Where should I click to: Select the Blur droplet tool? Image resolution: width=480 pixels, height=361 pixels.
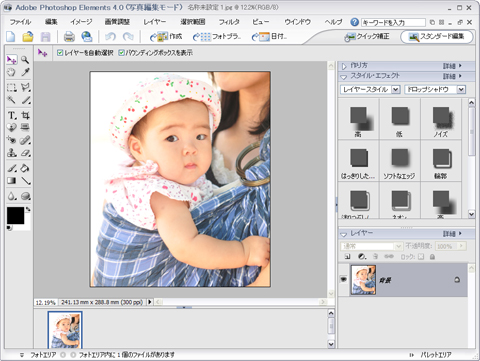coord(12,196)
